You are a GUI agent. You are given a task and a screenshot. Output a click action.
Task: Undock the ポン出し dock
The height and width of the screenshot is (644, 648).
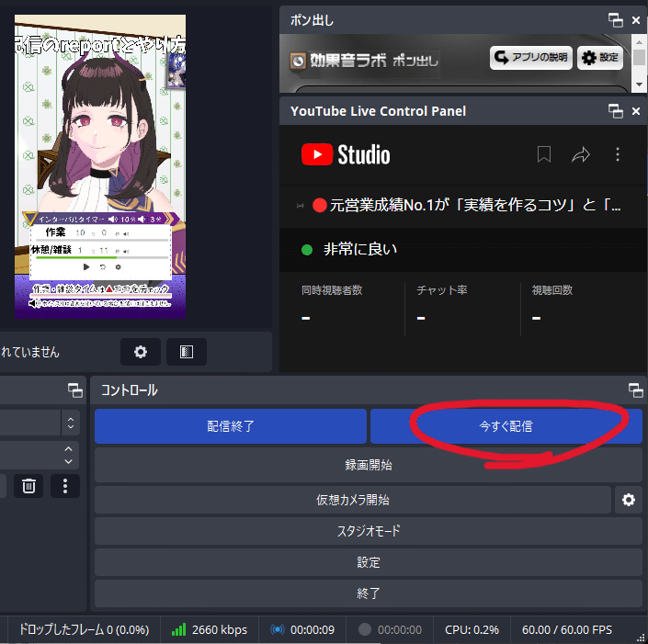pyautogui.click(x=615, y=20)
